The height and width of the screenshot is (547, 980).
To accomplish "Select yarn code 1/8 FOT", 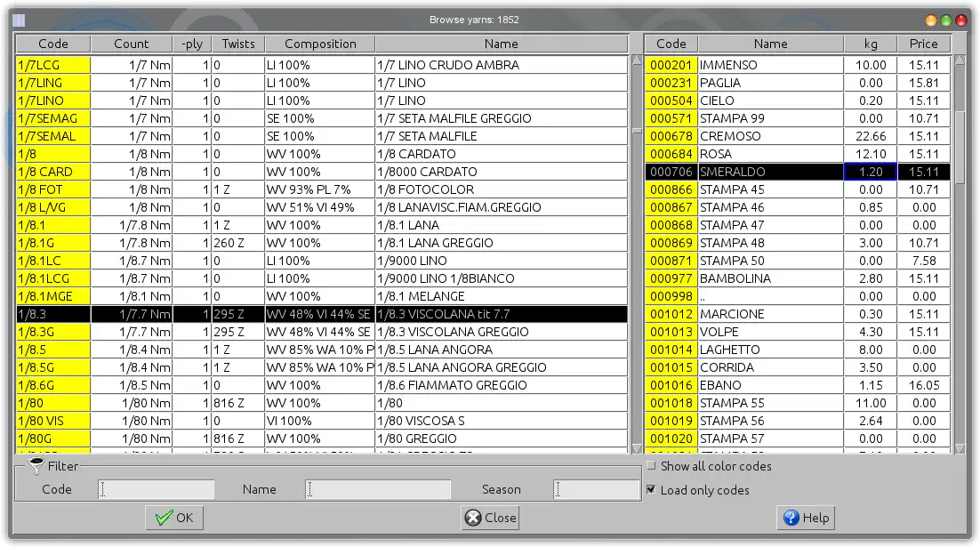I will point(53,189).
